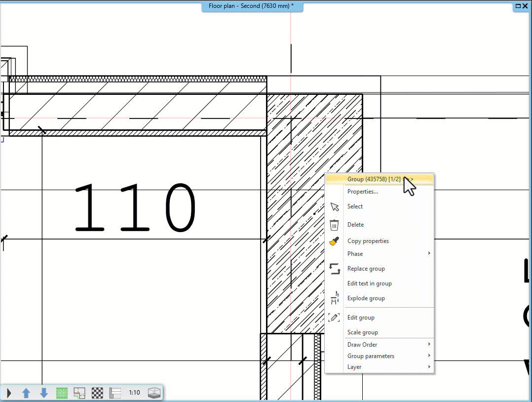
Task: Click the Edit group pencil icon
Action: click(334, 317)
